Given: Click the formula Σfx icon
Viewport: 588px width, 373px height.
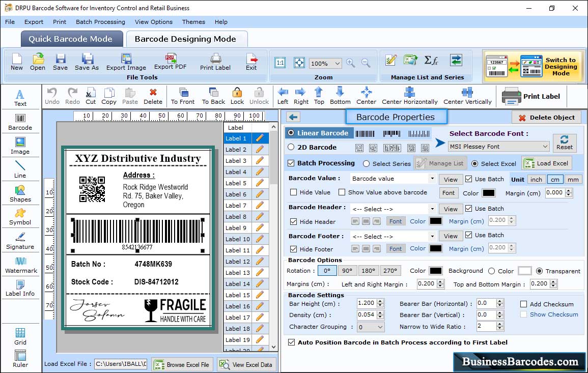Looking at the screenshot, I should tap(431, 60).
